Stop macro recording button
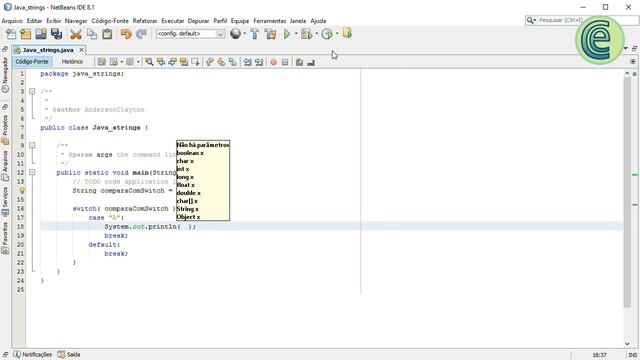The width and height of the screenshot is (640, 360). point(285,62)
